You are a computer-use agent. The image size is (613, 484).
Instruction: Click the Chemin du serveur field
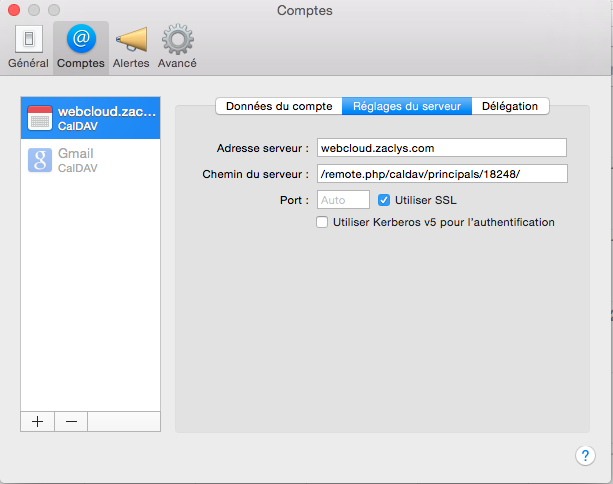[441, 174]
